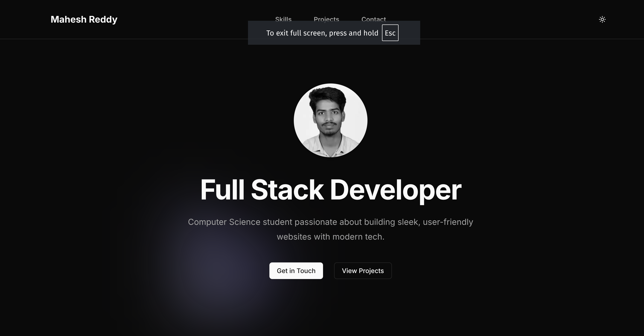Open View Projects to browse portfolio work
The width and height of the screenshot is (644, 336).
pyautogui.click(x=363, y=271)
